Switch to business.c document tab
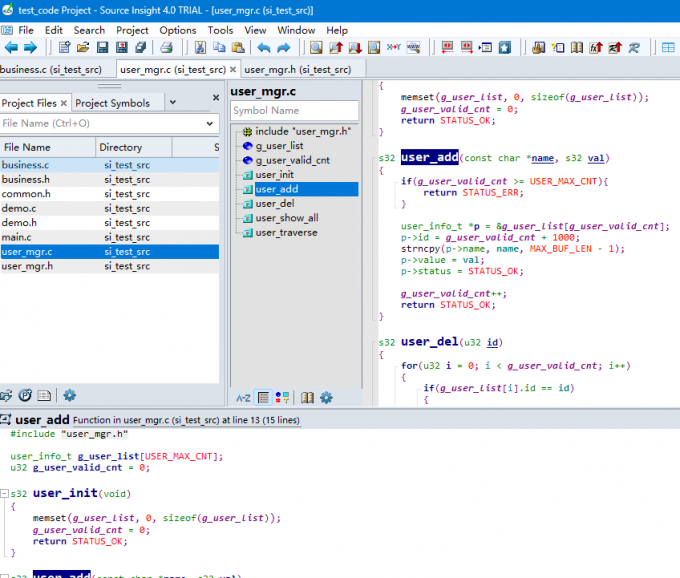This screenshot has width=680, height=578. point(51,69)
